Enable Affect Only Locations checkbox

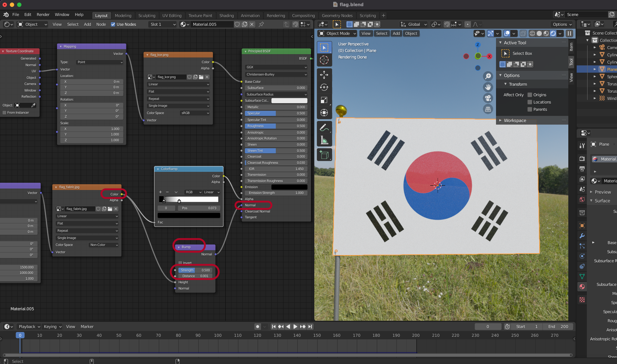(530, 102)
